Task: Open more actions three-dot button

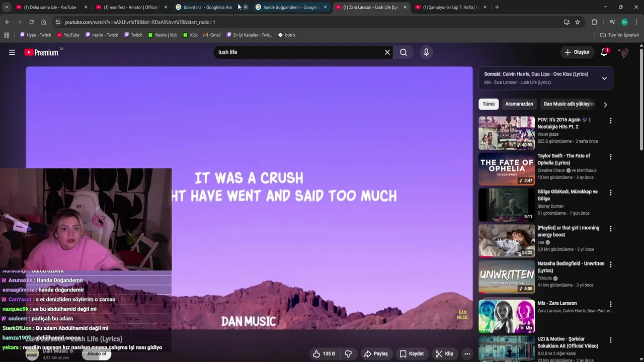Action: pyautogui.click(x=467, y=354)
